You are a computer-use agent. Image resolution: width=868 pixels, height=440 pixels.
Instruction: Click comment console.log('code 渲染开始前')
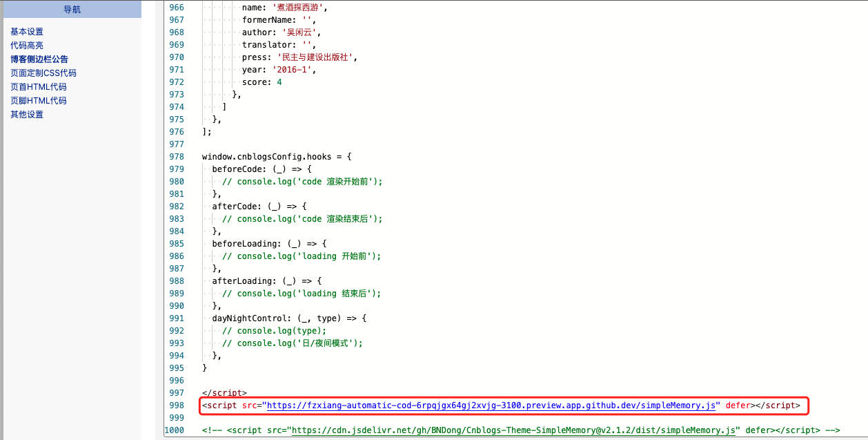tap(302, 182)
